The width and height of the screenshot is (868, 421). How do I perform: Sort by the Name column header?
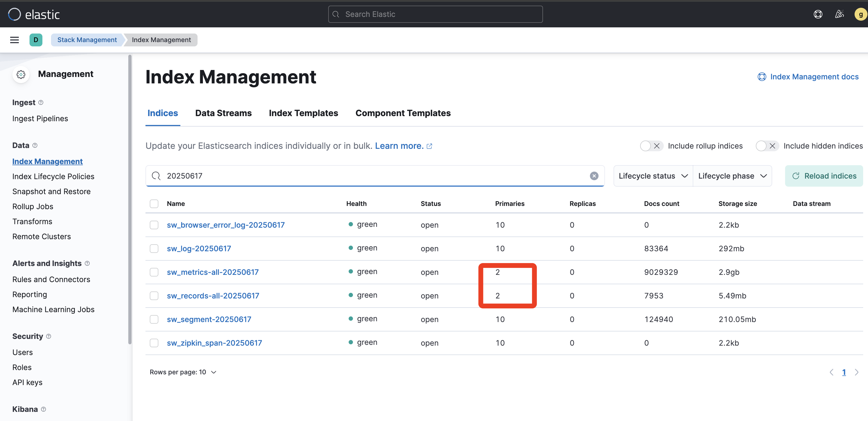176,204
